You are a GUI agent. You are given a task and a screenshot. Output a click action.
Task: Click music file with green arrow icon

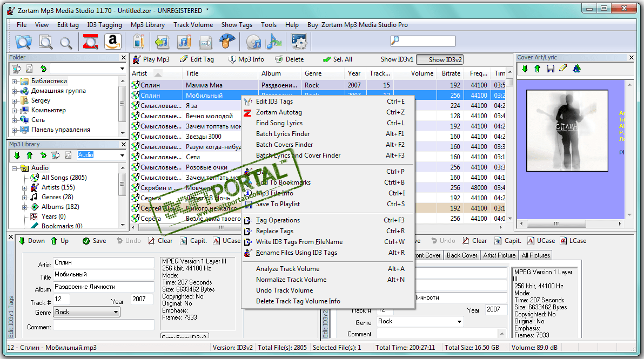click(x=162, y=42)
